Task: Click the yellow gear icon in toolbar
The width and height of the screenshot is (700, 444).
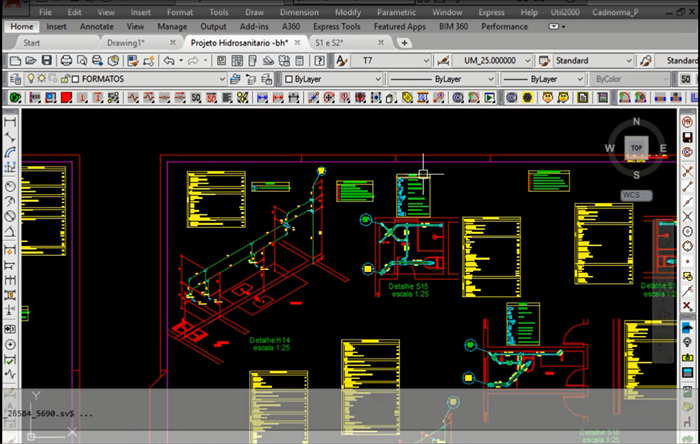Action: (527, 97)
